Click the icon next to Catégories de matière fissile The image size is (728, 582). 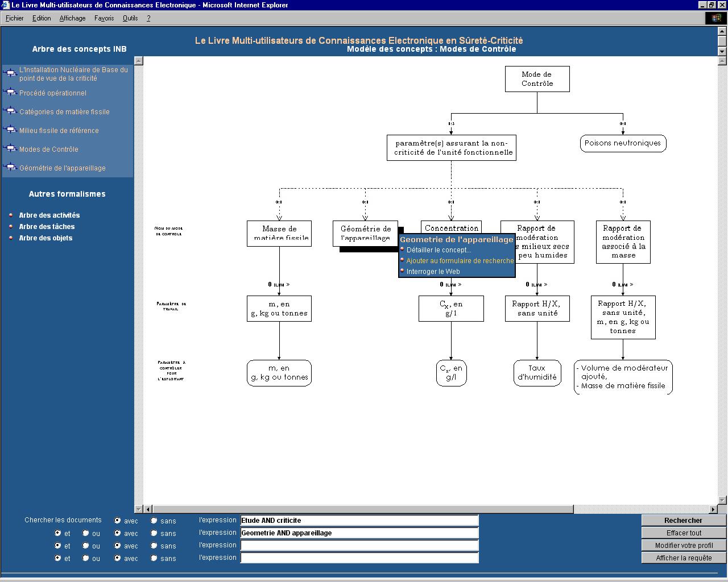pyautogui.click(x=10, y=111)
